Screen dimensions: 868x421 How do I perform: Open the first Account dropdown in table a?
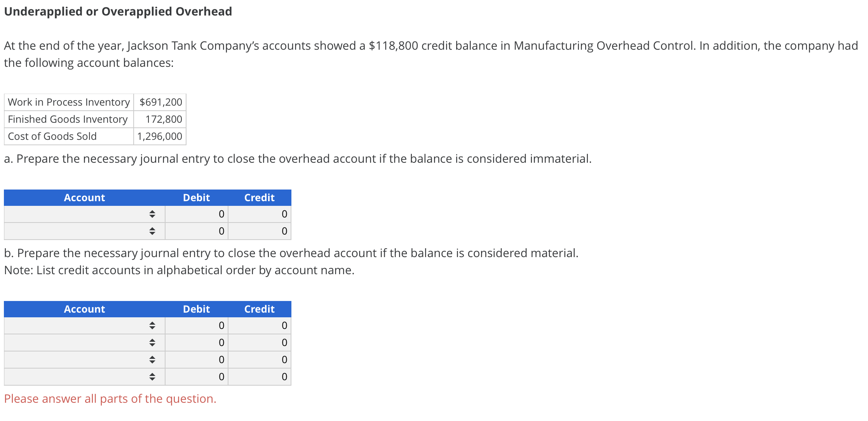tap(153, 214)
